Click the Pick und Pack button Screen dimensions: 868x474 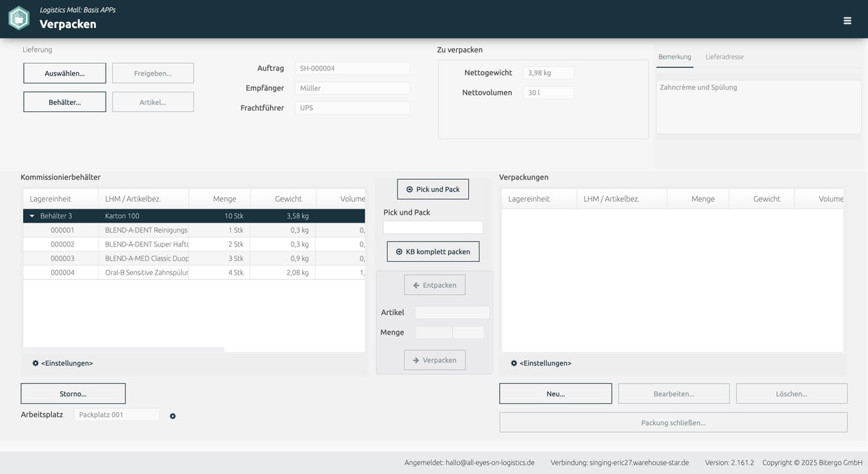(x=433, y=189)
